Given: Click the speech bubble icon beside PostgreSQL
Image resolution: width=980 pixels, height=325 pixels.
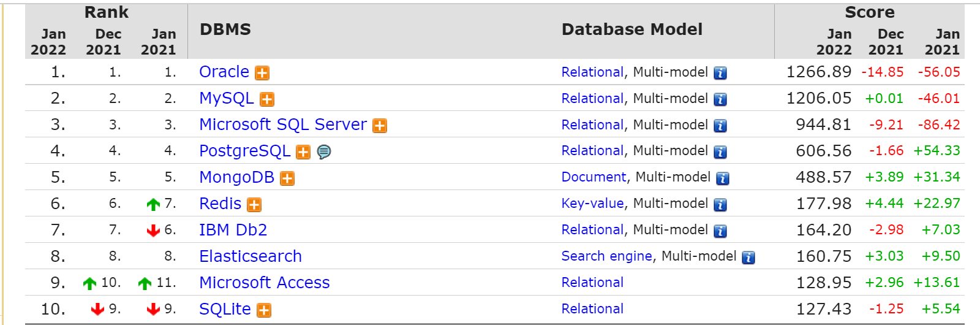Looking at the screenshot, I should click(x=324, y=151).
